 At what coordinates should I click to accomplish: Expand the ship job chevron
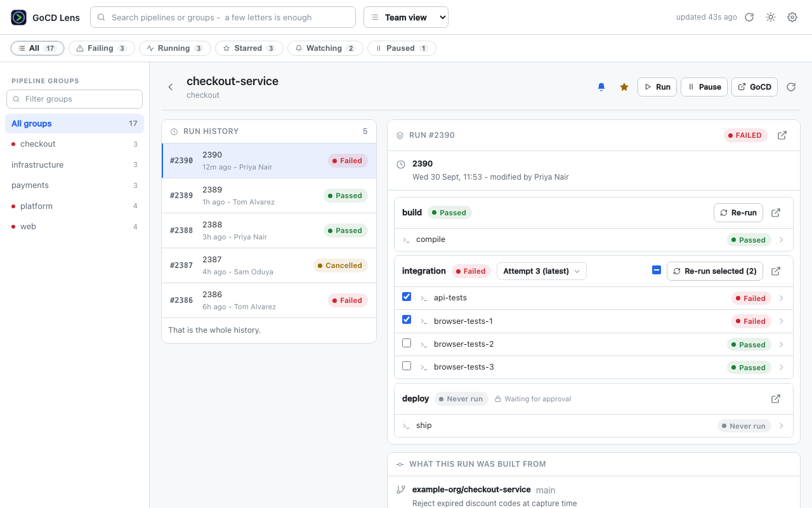click(782, 426)
